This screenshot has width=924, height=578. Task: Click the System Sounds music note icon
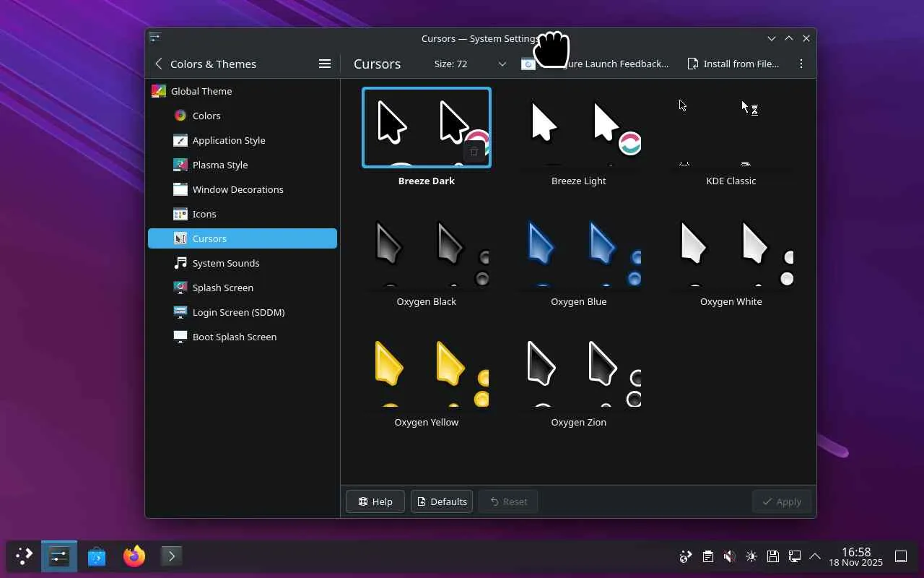pos(180,263)
